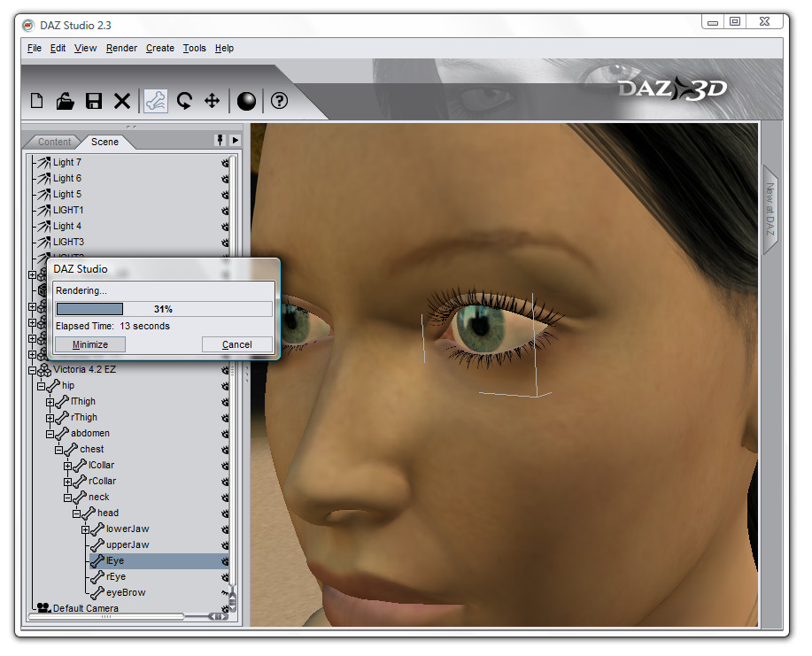Viewport: 812px width, 656px height.
Task: Click the bone icon beside chest
Action: [71, 450]
